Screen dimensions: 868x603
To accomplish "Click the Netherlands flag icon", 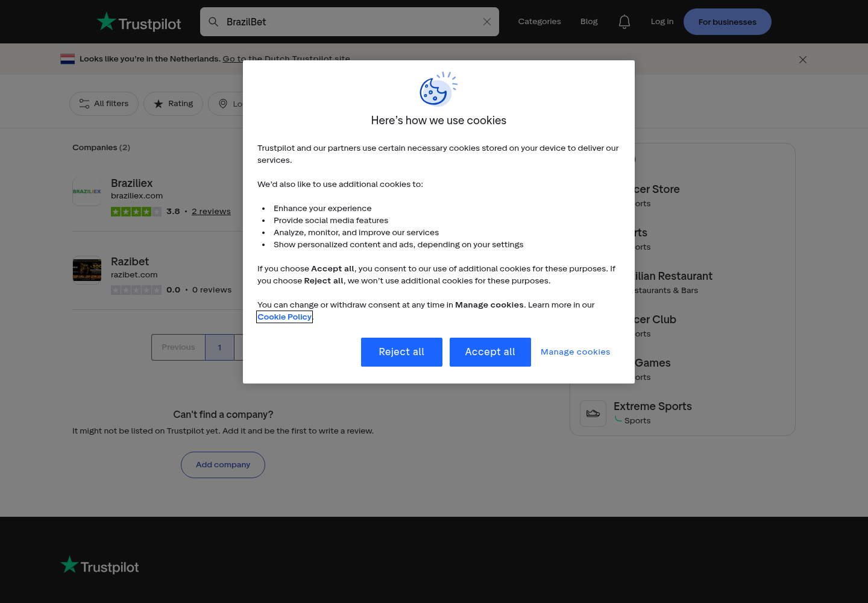I will pyautogui.click(x=68, y=58).
